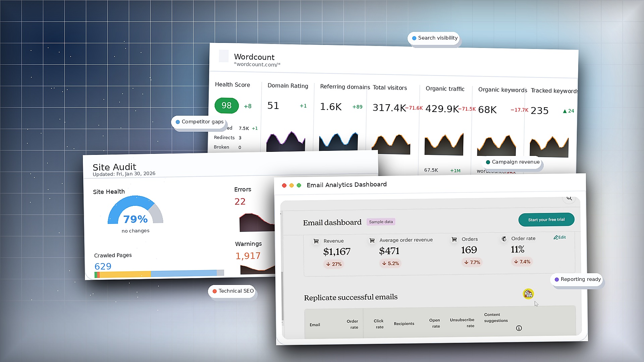
Task: Click the Order rate icon
Action: click(x=504, y=239)
